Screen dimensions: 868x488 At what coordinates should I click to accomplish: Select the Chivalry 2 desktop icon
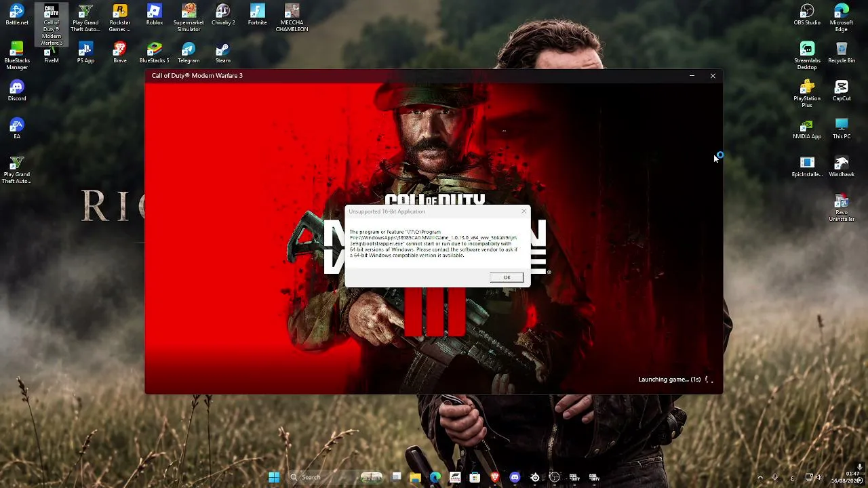(x=223, y=15)
